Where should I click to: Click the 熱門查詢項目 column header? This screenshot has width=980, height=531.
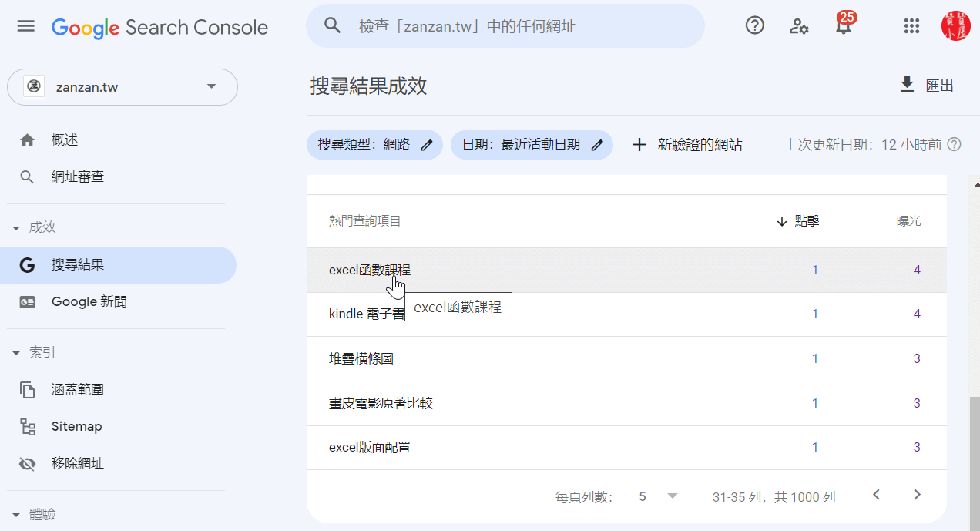click(365, 221)
